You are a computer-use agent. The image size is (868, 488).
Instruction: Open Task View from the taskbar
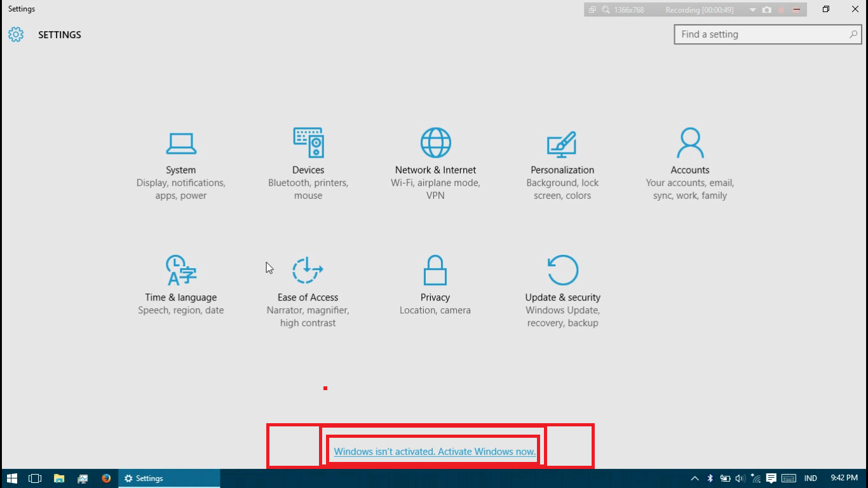[35, 478]
